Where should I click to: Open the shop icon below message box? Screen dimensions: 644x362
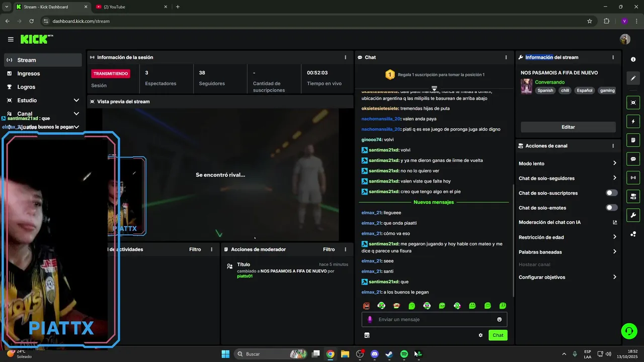tap(367, 335)
